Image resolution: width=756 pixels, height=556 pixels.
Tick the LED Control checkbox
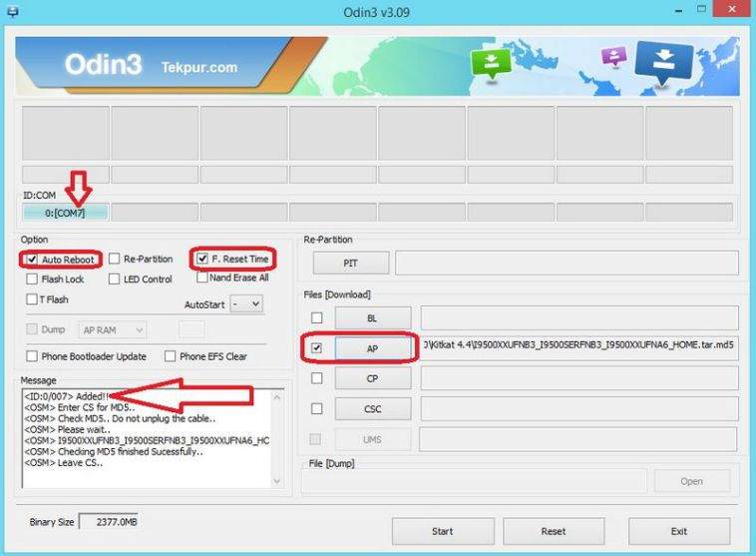click(x=115, y=278)
